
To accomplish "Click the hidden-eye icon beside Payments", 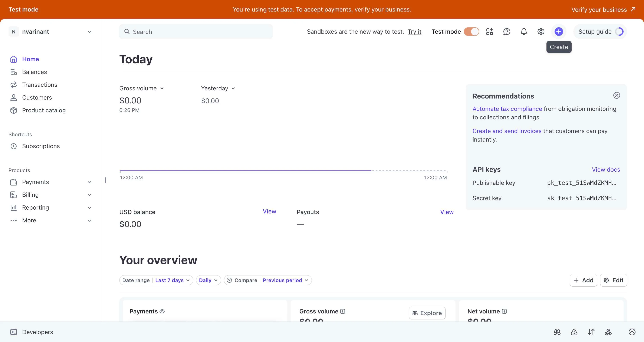I will coord(162,311).
